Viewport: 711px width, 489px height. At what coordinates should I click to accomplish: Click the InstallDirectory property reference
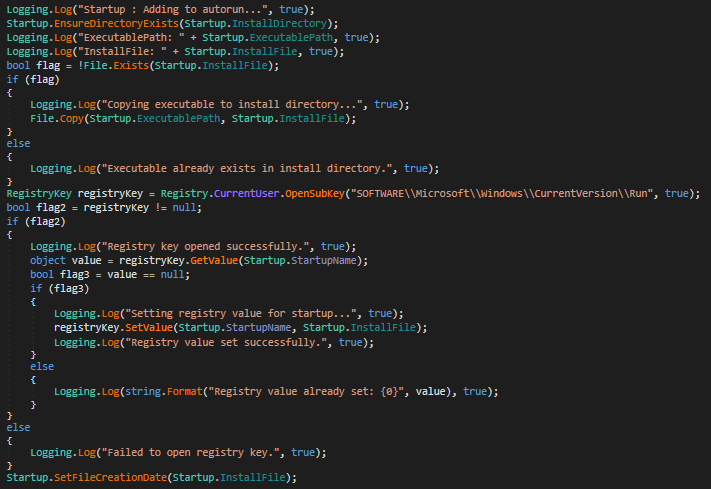280,23
